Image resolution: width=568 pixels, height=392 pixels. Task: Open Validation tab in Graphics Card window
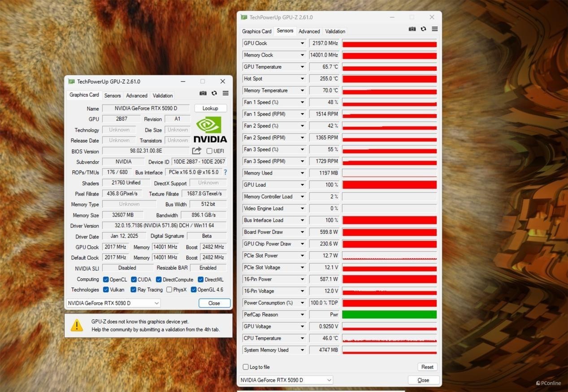162,96
